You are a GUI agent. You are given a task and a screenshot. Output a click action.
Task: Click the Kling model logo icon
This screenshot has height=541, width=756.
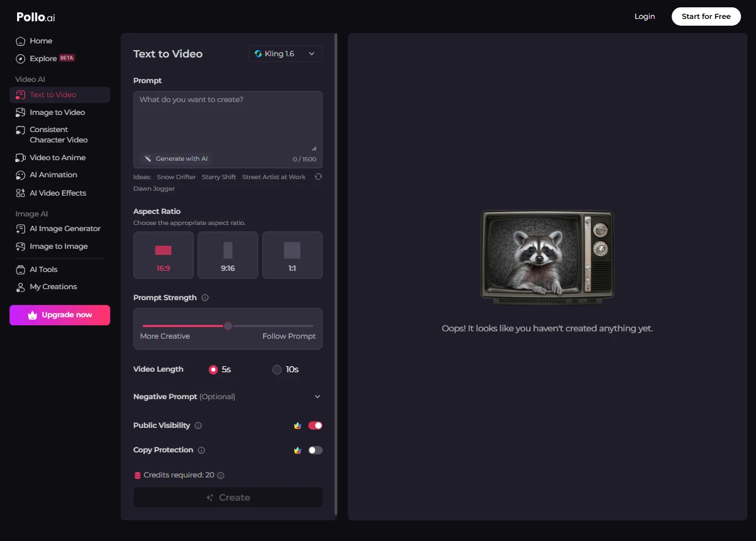tap(258, 54)
